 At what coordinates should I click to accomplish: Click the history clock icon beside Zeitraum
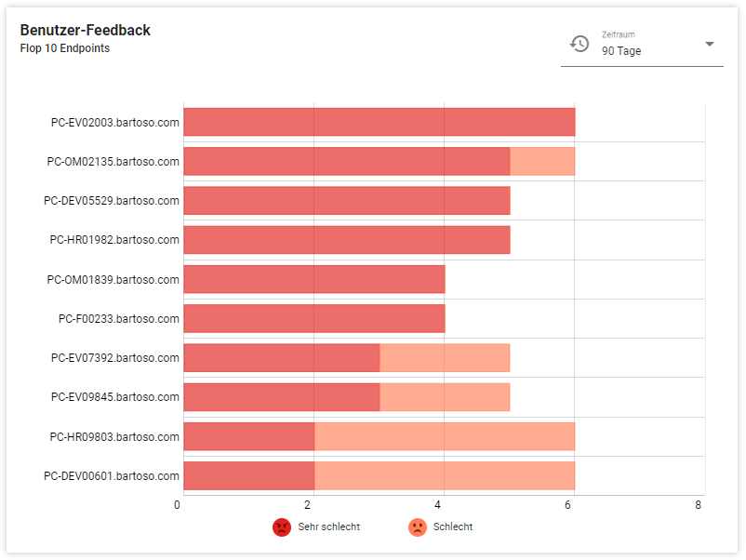[579, 44]
